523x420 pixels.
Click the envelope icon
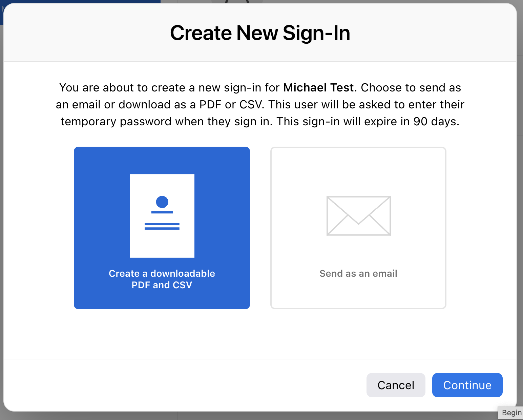tap(358, 216)
